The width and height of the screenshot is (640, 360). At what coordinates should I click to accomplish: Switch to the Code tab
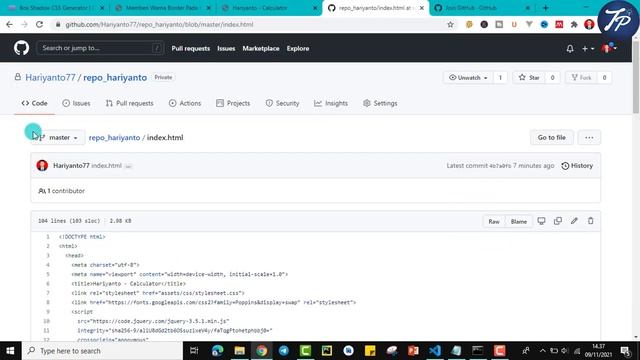click(x=35, y=103)
